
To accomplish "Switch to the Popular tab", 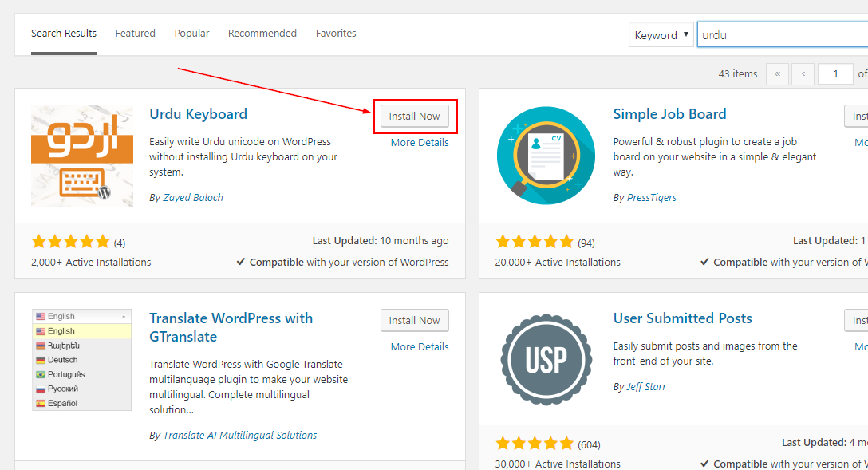I will tap(191, 34).
